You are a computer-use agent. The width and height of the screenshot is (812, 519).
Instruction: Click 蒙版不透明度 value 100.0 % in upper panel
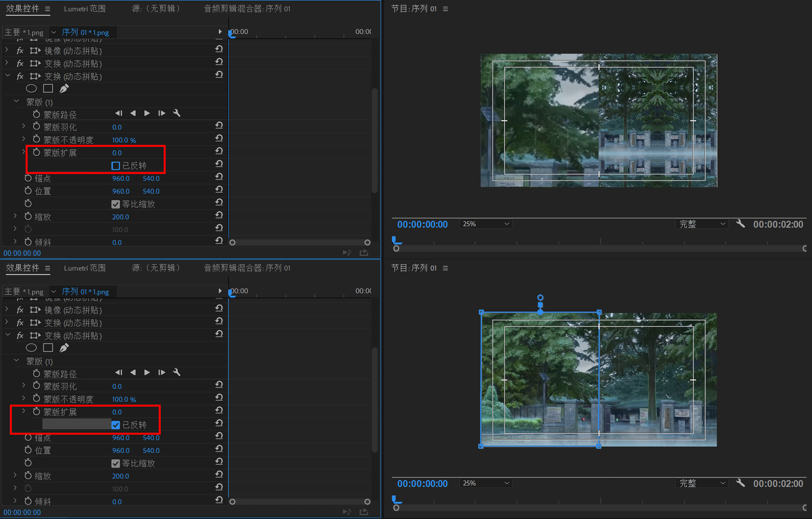click(124, 140)
